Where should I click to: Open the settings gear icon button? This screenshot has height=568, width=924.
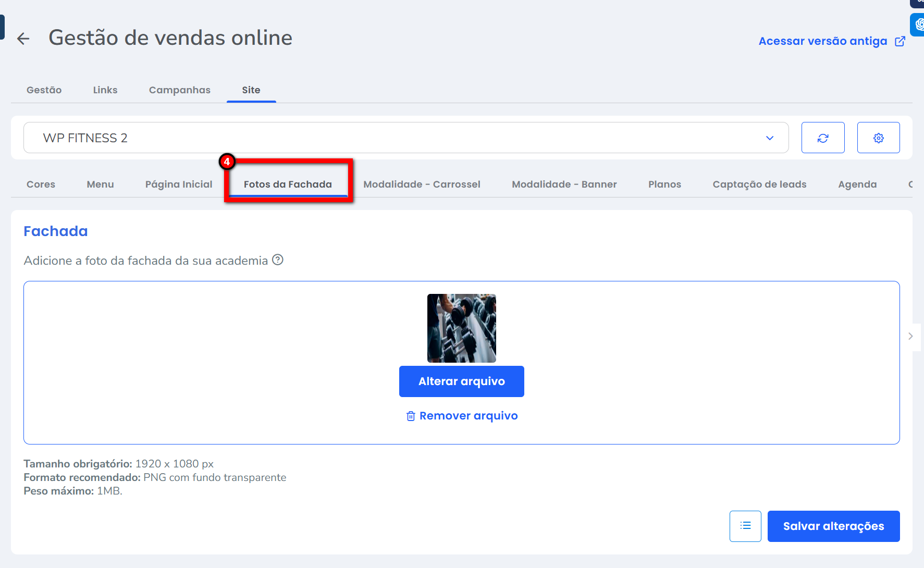coord(878,138)
